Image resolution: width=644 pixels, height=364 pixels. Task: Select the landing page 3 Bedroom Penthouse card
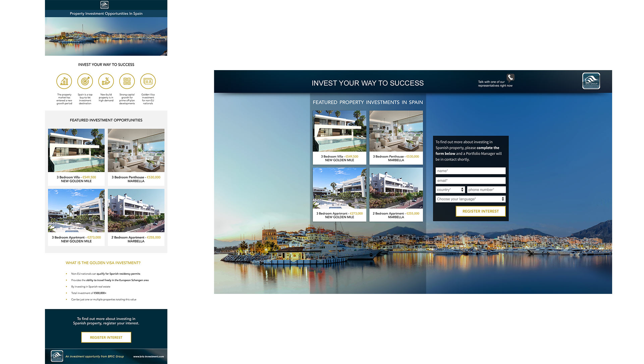point(396,138)
